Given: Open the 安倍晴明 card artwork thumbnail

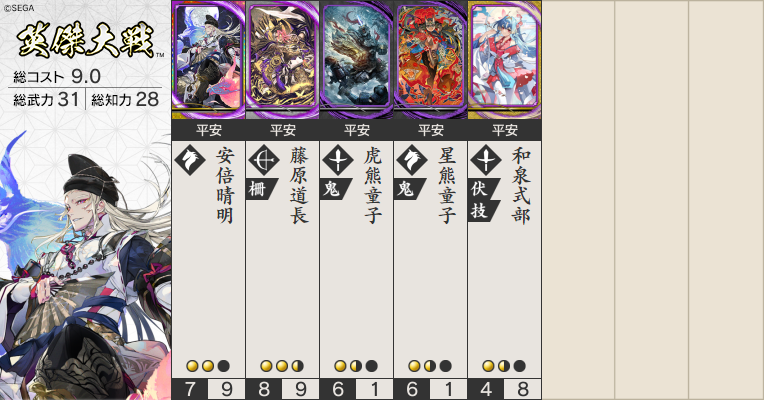Looking at the screenshot, I should point(209,60).
